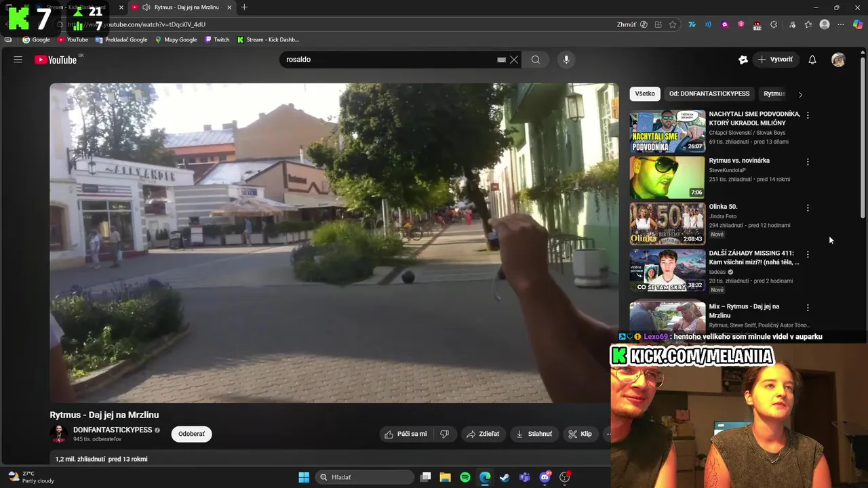Open media control music-note icon
The image size is (868, 488).
click(792, 24)
